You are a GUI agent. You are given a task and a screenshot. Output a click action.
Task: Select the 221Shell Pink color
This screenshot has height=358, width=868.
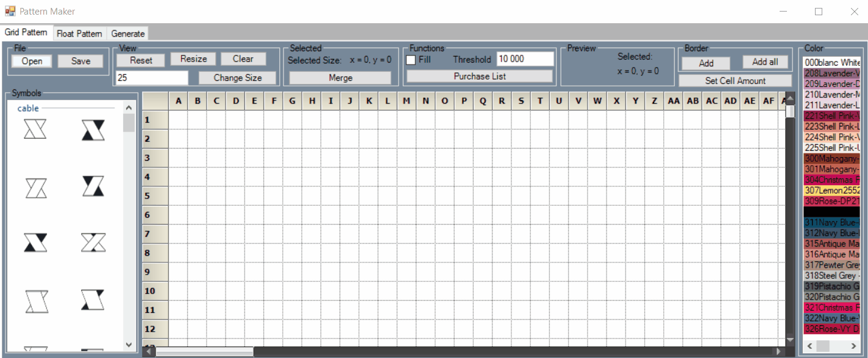[x=831, y=116]
